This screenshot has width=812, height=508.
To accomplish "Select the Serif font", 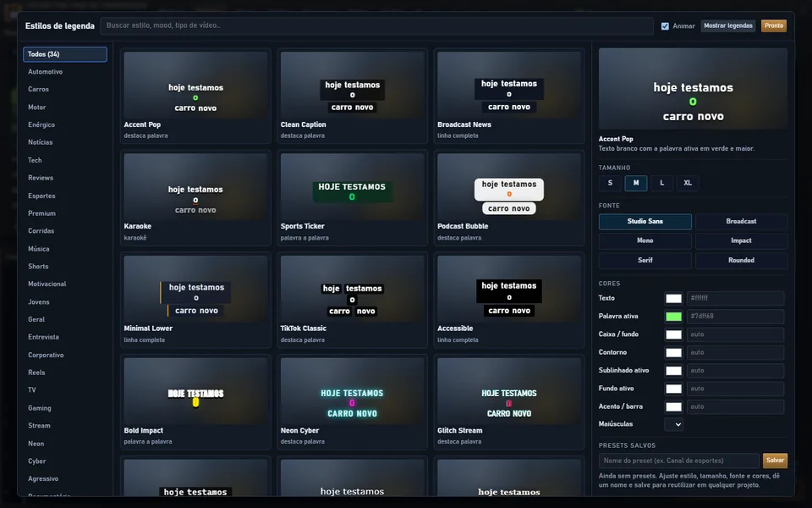I will 645,260.
